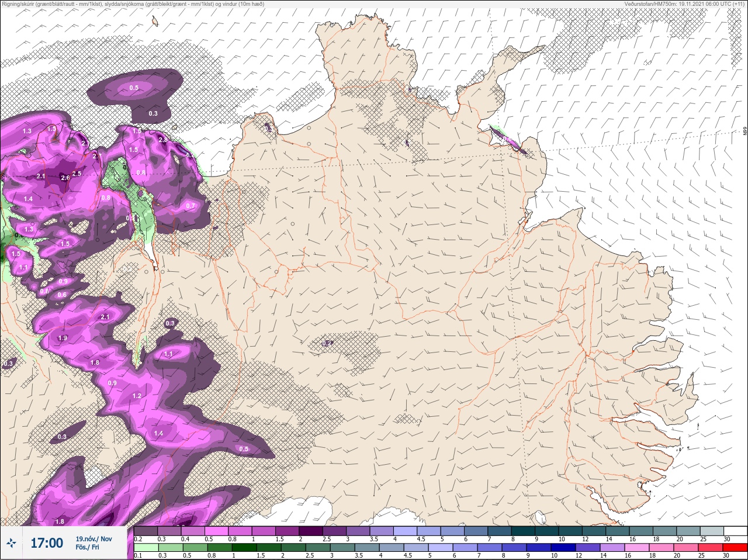Click the 1.2 precipitation value on the map

pos(137,396)
